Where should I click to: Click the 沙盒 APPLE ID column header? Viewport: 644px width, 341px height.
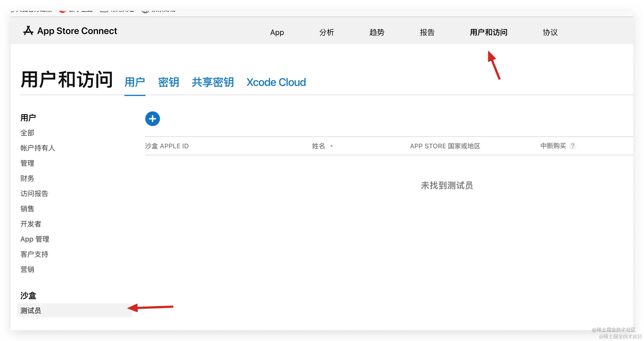pos(167,146)
